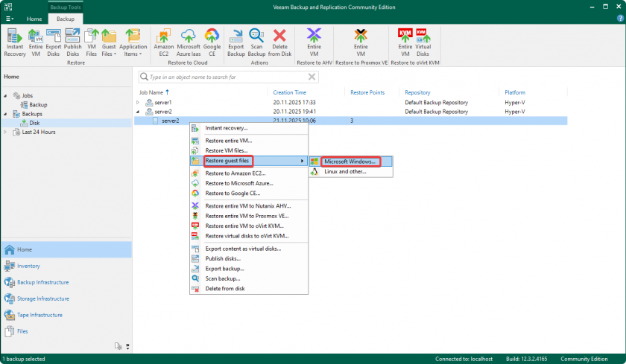626x364 pixels.
Task: Open Application Items ribbon dropdown
Action: point(133,43)
